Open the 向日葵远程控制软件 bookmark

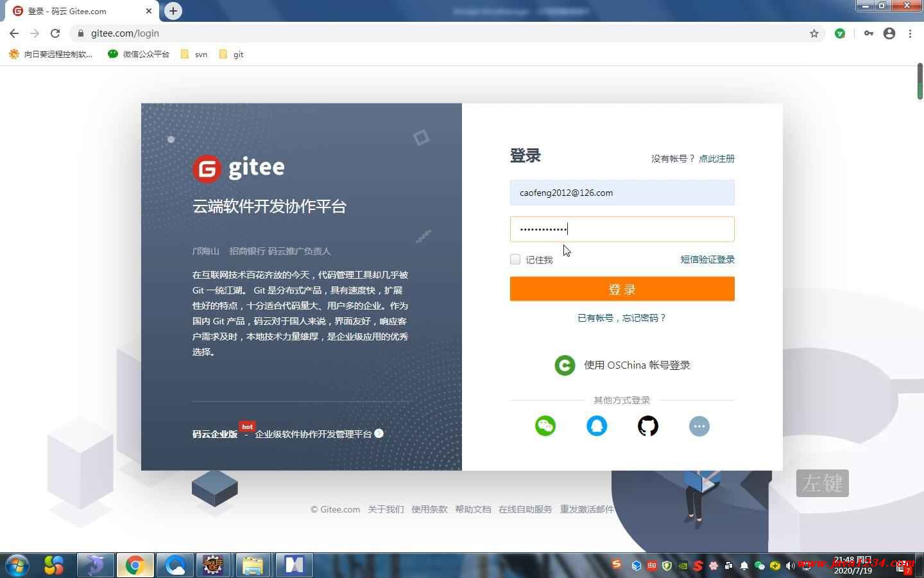pyautogui.click(x=51, y=55)
